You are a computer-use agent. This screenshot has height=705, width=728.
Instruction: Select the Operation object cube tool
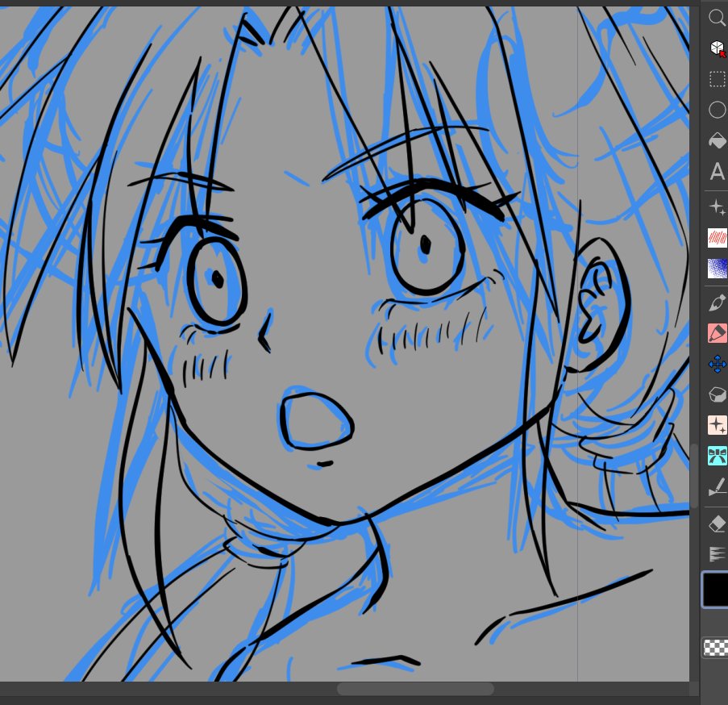[x=718, y=48]
